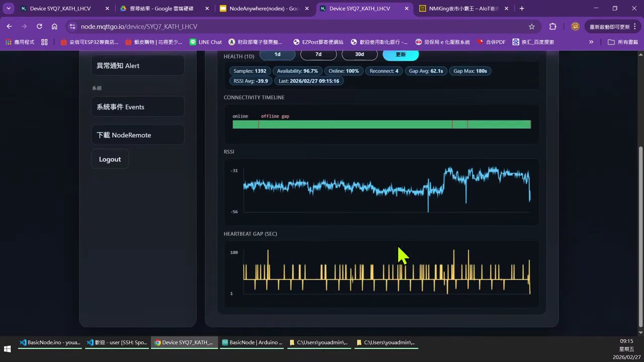Screen dimensions: 644x362
Task: Open the 歡迎使用彰化銀行 bookmark
Action: point(379,42)
